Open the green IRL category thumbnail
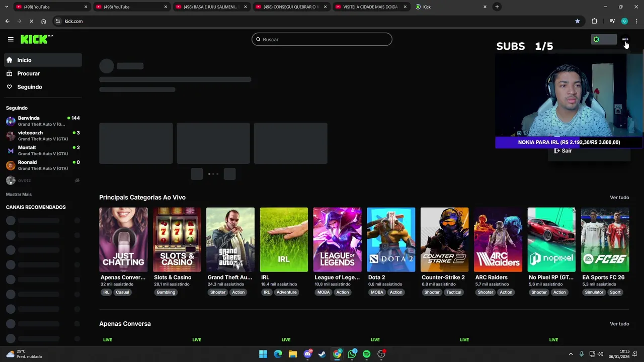 tap(284, 239)
